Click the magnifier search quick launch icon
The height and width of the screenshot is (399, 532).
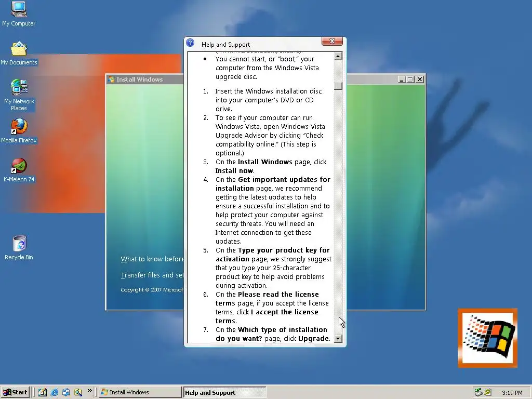click(x=78, y=392)
